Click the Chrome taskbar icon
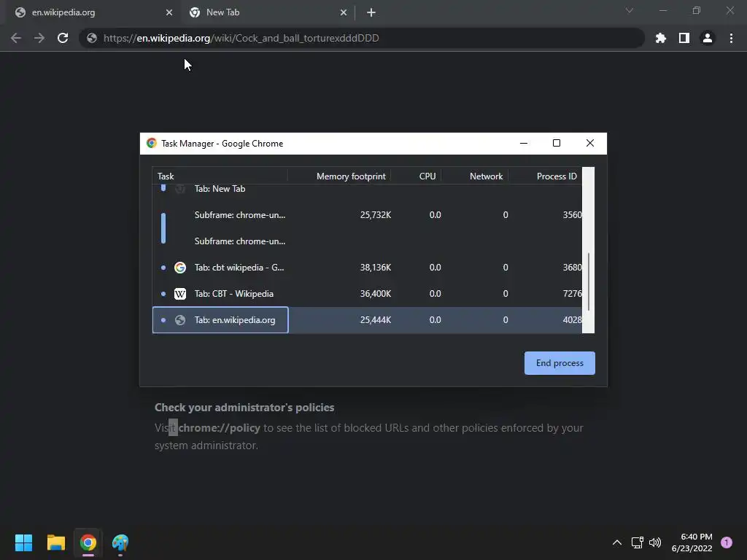Image resolution: width=747 pixels, height=560 pixels. point(88,542)
